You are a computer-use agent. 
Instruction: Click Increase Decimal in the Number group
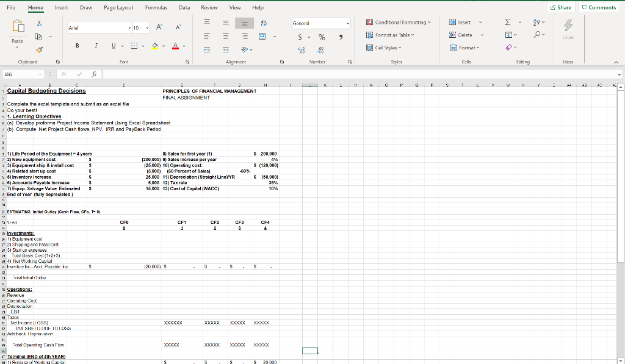click(301, 49)
